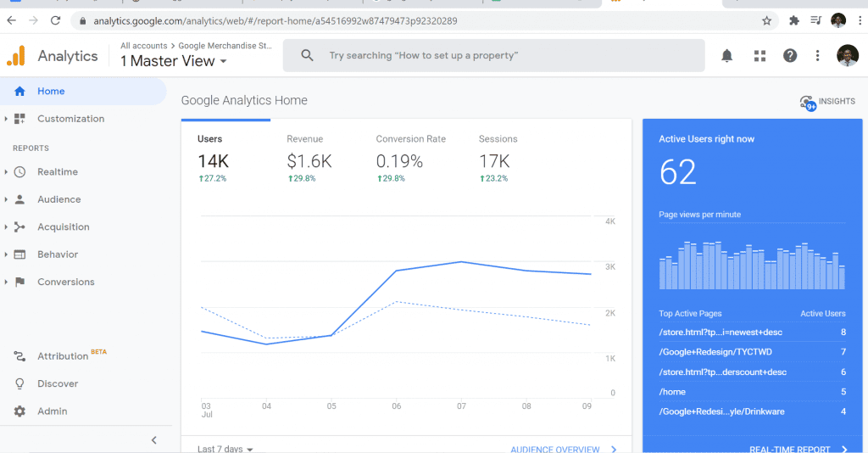Click the 07 date label on chart
Screen dimensions: 868x453
click(461, 406)
